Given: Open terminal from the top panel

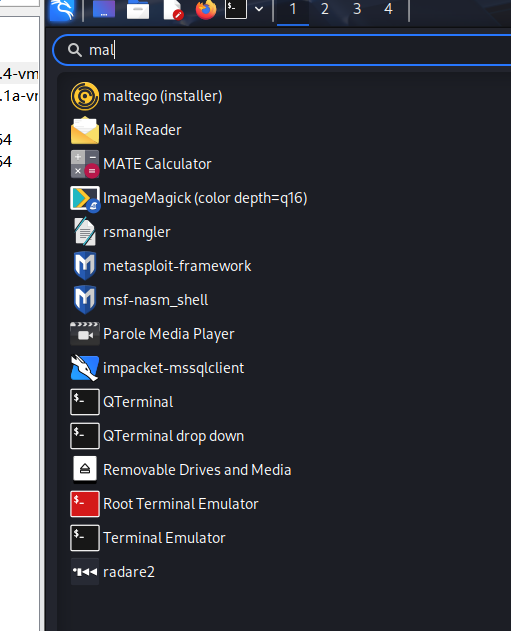Looking at the screenshot, I should [236, 9].
